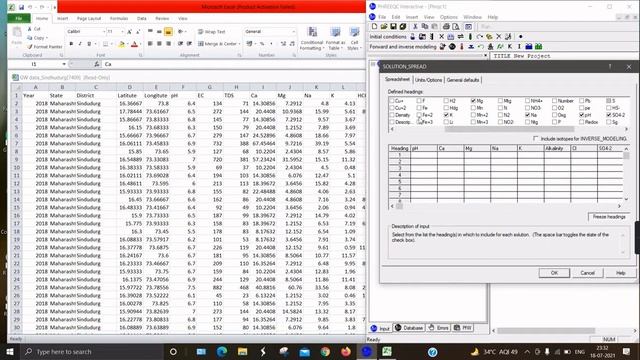Click the red thermometer Reaction Temperature icon
Image resolution: width=640 pixels, height=360 pixels.
tap(462, 47)
